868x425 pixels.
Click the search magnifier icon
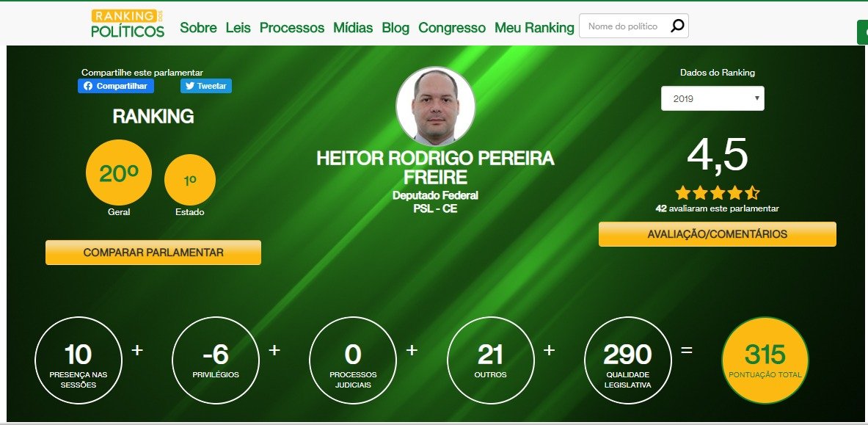click(x=677, y=26)
